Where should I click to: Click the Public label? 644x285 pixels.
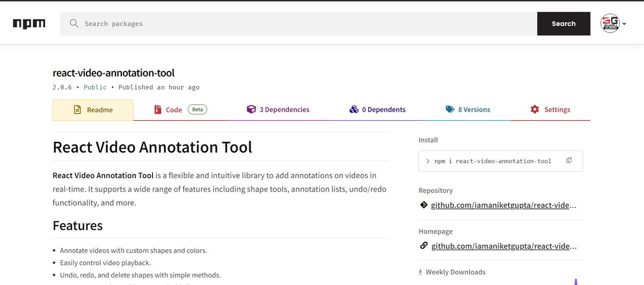95,87
